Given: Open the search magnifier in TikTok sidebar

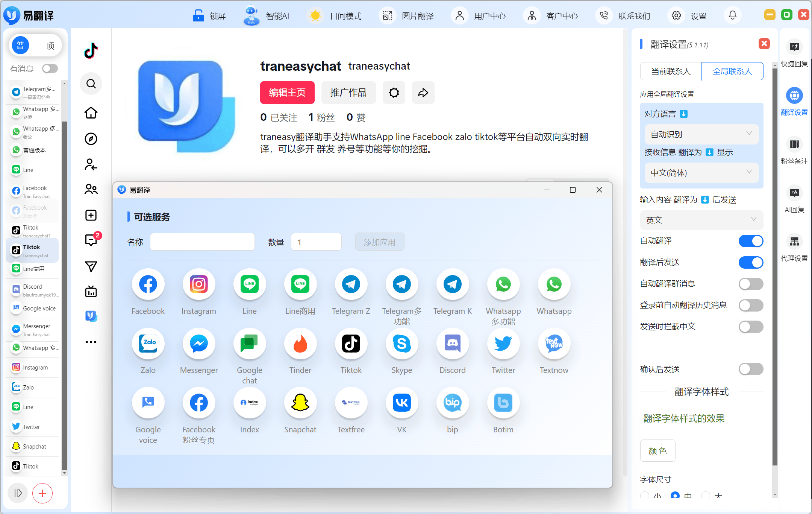Looking at the screenshot, I should (x=91, y=84).
